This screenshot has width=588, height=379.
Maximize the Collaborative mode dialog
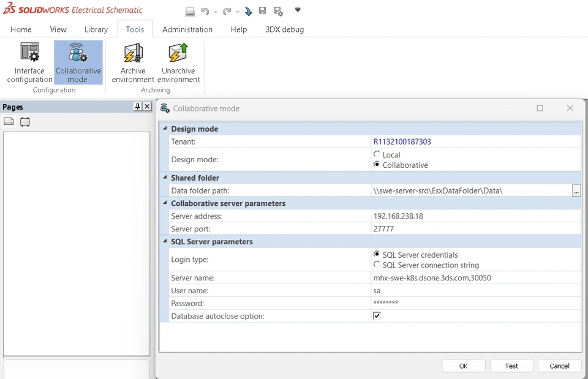coord(540,108)
